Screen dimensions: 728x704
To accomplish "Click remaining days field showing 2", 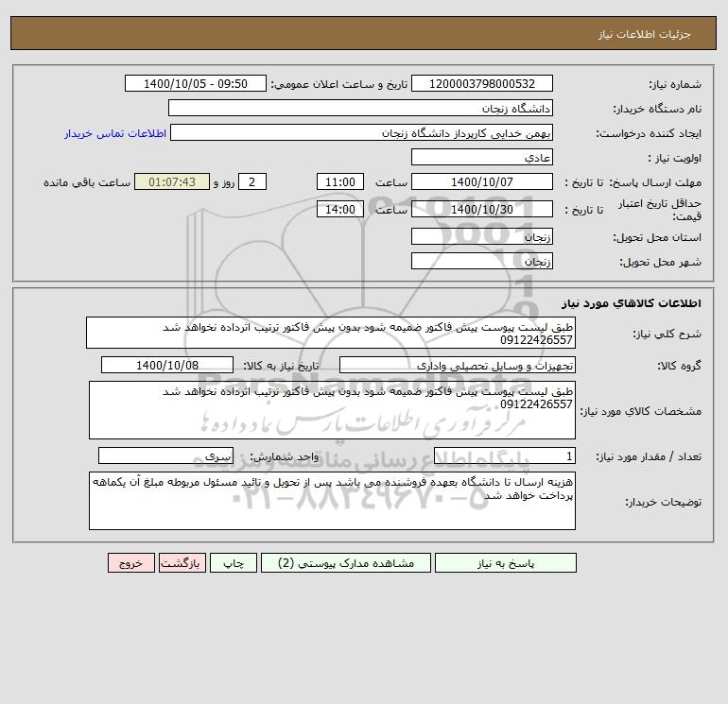I will coord(252,182).
